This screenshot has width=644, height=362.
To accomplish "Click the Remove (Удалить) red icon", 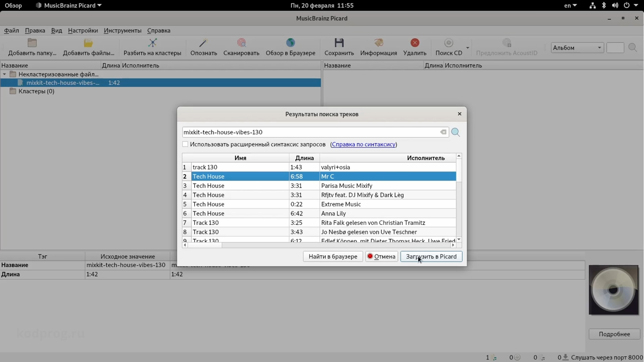I will click(x=415, y=43).
